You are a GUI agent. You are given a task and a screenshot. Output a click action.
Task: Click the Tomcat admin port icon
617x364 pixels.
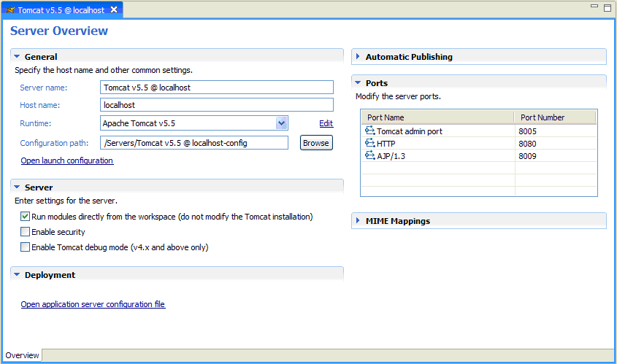[x=370, y=131]
